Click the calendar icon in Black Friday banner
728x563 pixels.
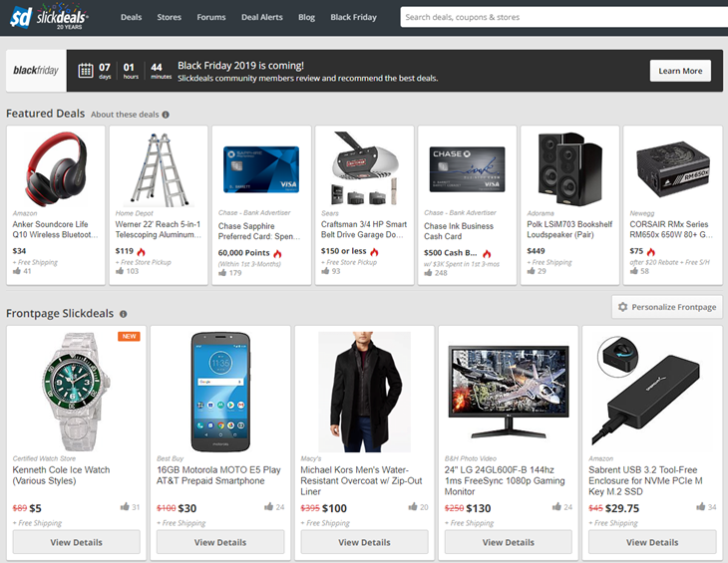86,71
